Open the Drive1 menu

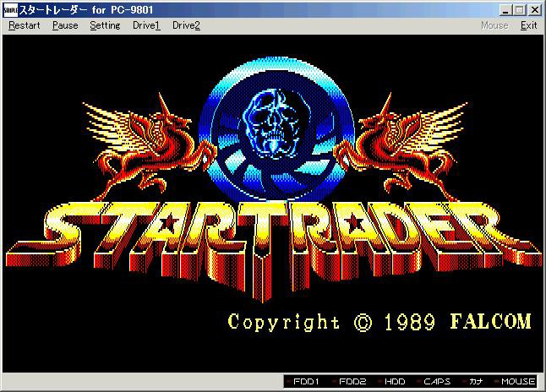click(146, 25)
